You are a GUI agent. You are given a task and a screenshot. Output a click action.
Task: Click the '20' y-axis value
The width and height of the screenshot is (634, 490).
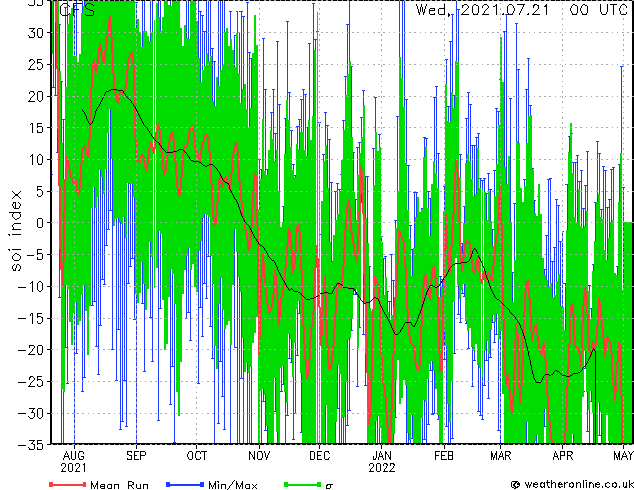(x=36, y=96)
